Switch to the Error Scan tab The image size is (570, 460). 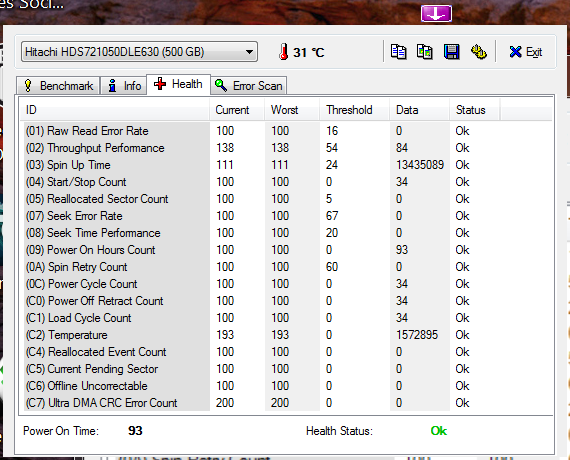[249, 86]
